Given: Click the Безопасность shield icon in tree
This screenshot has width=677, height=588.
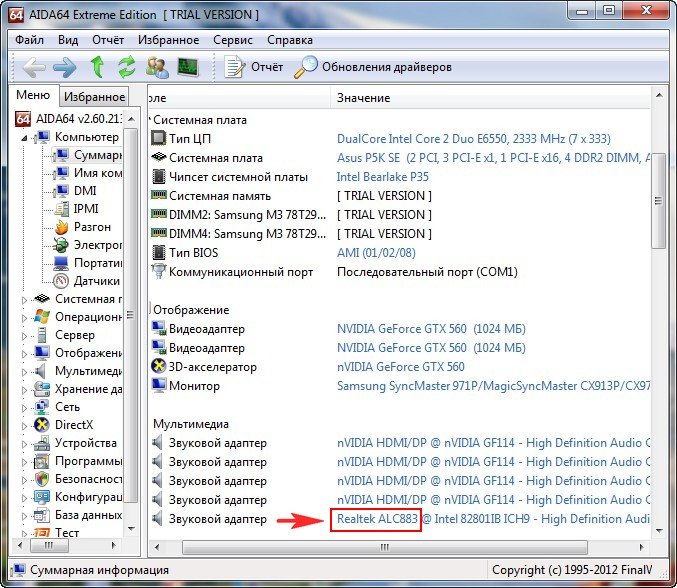Looking at the screenshot, I should pos(41,479).
